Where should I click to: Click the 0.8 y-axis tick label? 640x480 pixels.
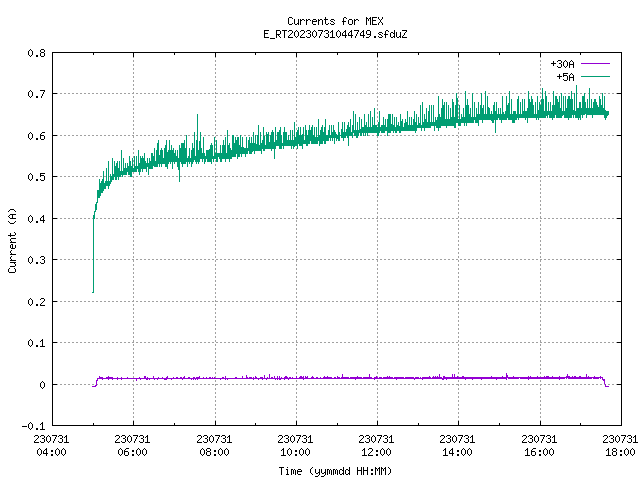pyautogui.click(x=36, y=53)
